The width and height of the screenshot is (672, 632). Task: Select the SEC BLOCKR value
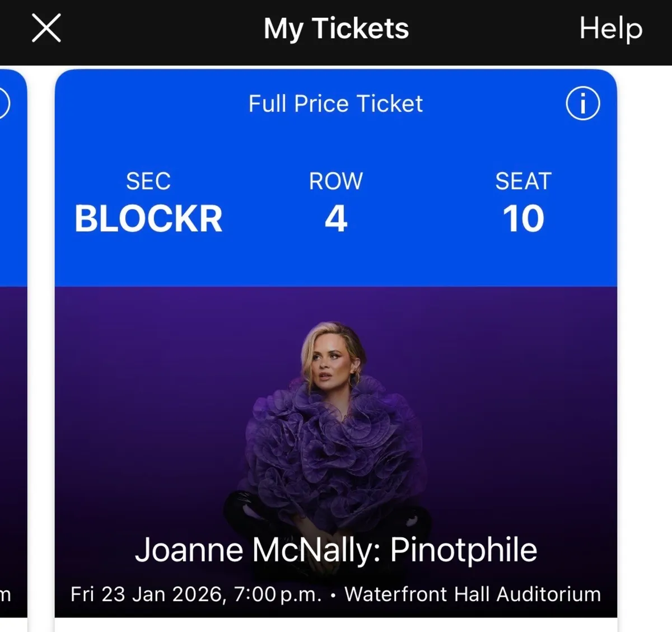pyautogui.click(x=148, y=217)
